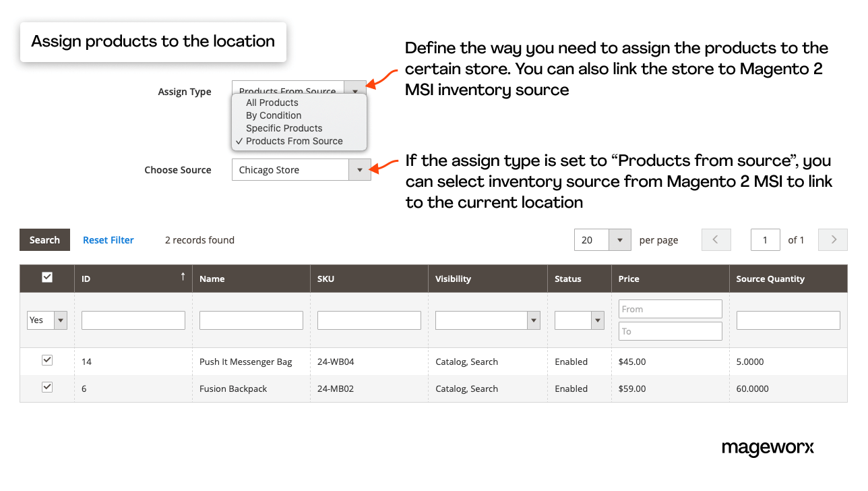Click the Search button
Viewport: 868px width, 491px height.
tap(44, 240)
